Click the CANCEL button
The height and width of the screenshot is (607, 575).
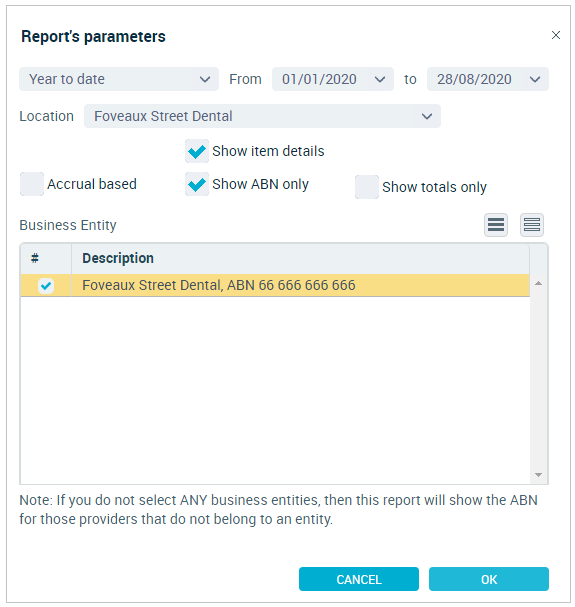pos(359,579)
